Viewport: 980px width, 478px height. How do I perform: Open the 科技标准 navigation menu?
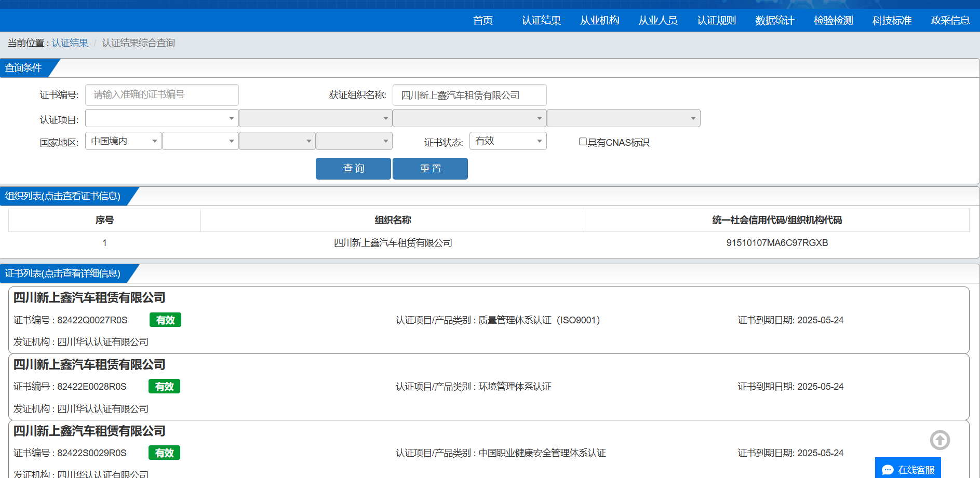(x=892, y=20)
